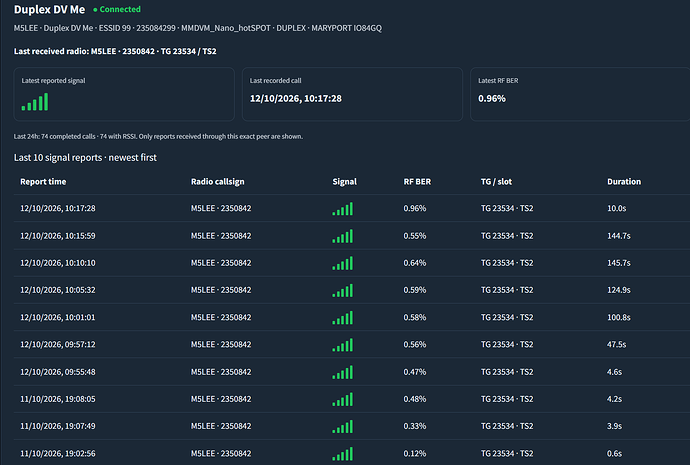
Task: Click signal bars icon in the 19:08:05 row
Action: (x=342, y=399)
